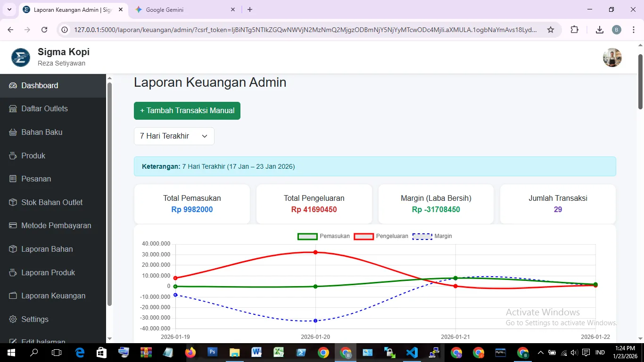Click green Pemasukan point at 2026-01-20

pyautogui.click(x=315, y=286)
